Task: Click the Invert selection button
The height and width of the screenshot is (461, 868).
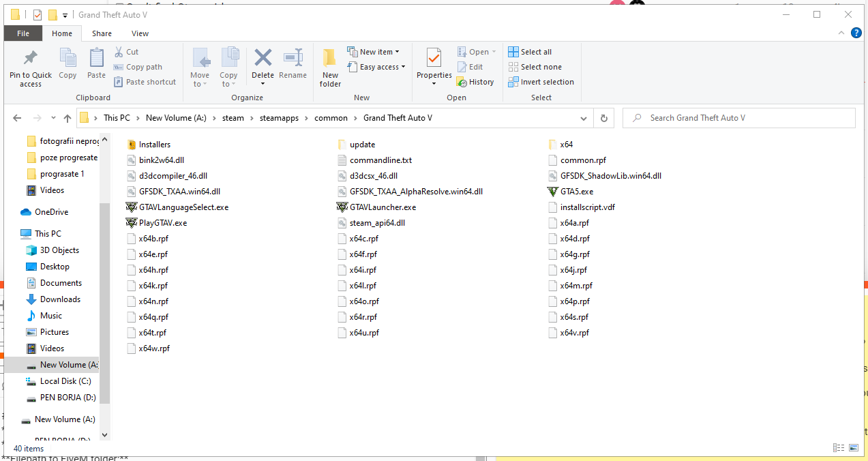Action: (x=541, y=82)
